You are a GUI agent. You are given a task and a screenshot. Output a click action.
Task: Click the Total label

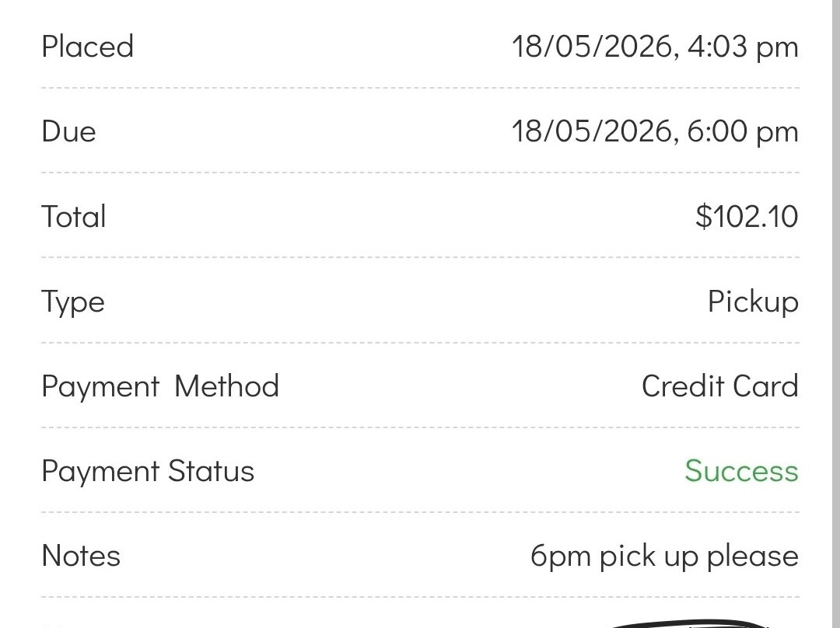pyautogui.click(x=73, y=216)
